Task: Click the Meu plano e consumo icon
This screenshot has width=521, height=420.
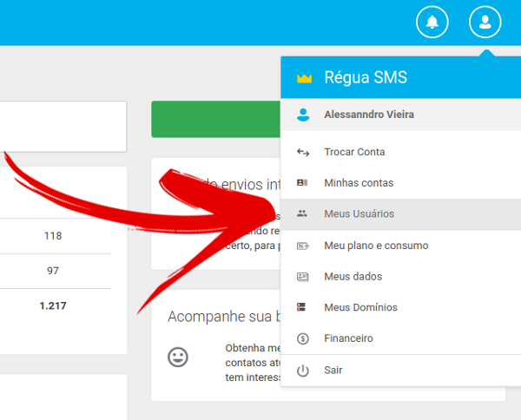Action: tap(303, 246)
